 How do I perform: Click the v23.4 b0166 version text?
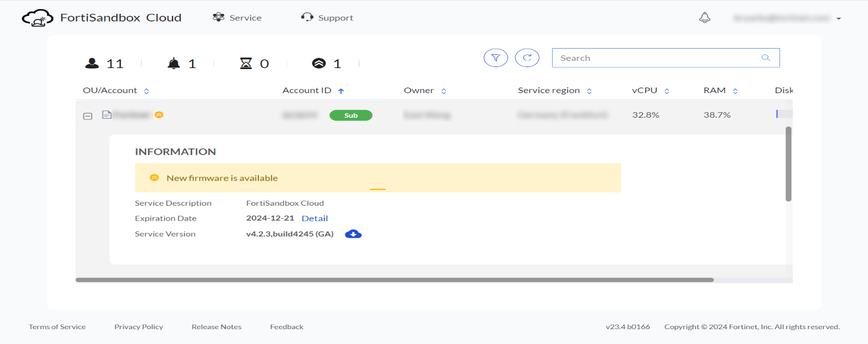tap(628, 327)
